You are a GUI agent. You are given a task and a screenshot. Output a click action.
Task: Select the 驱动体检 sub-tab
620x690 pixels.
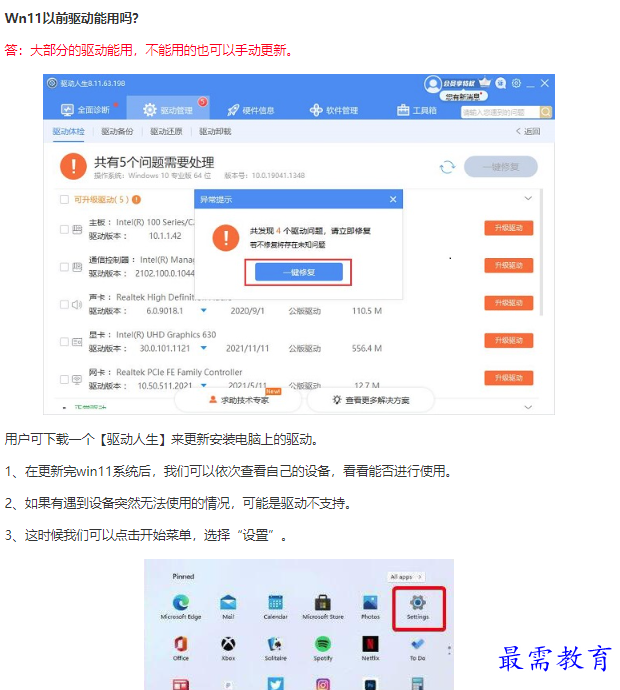(x=68, y=131)
